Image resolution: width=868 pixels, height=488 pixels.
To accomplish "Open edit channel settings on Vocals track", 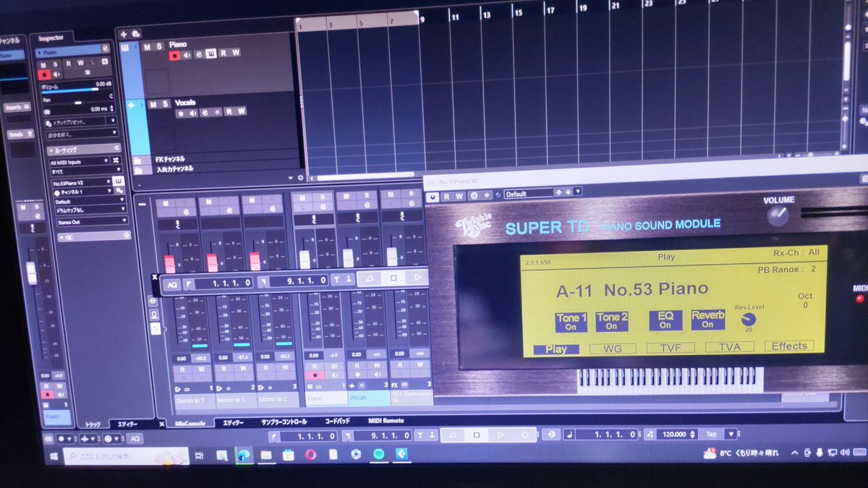I will pos(205,112).
